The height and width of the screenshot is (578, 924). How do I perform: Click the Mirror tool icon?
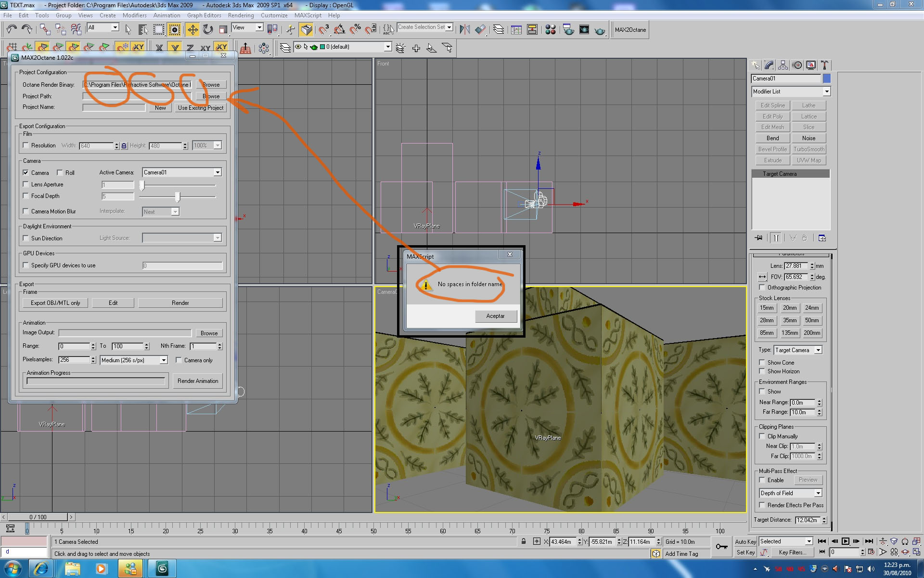[x=464, y=30]
